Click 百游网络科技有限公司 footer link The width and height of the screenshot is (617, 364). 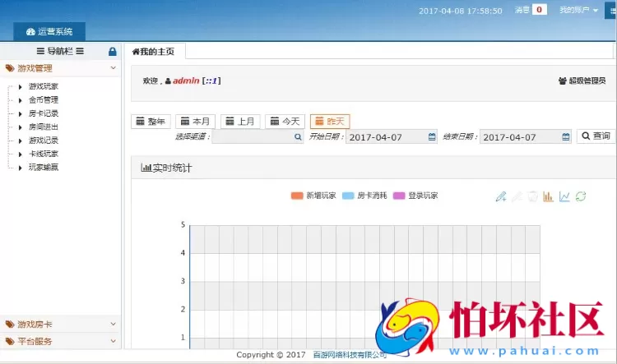[x=350, y=355]
